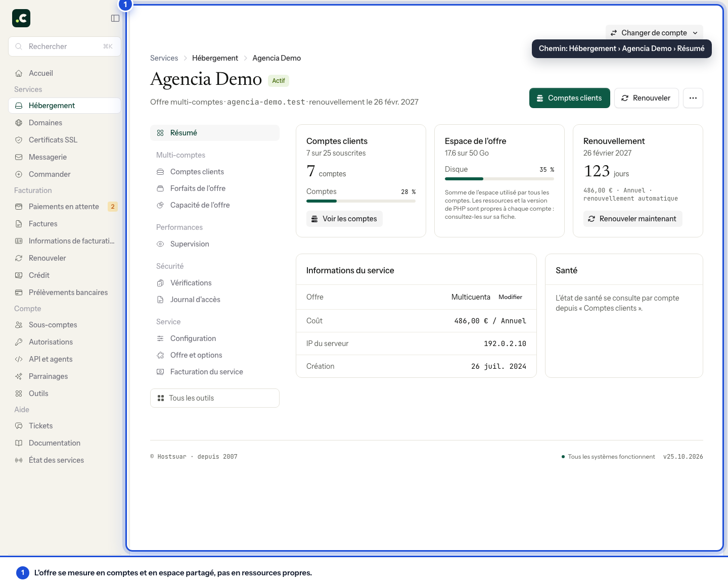Open Configuration under Service section
The image size is (728, 588).
(215, 338)
